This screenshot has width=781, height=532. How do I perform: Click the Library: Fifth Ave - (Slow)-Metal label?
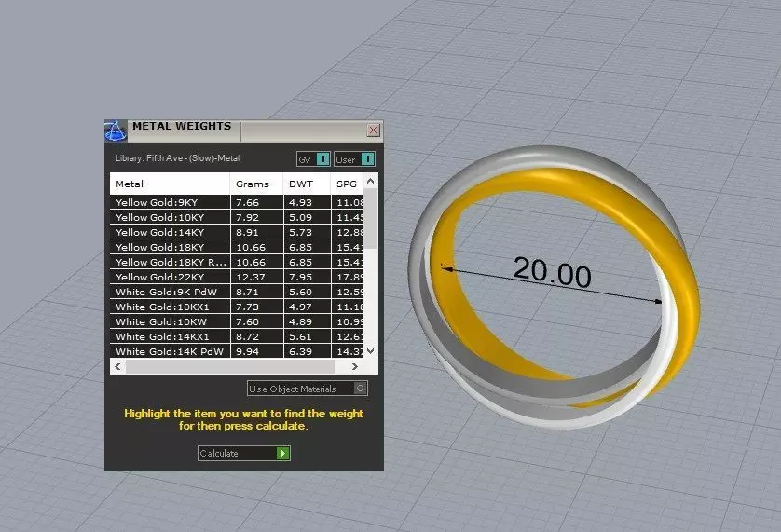pyautogui.click(x=177, y=158)
